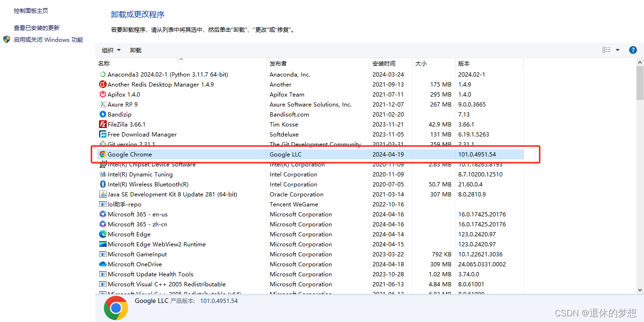Click version 9.0.0.3665
This screenshot has height=322, width=644.
471,104
